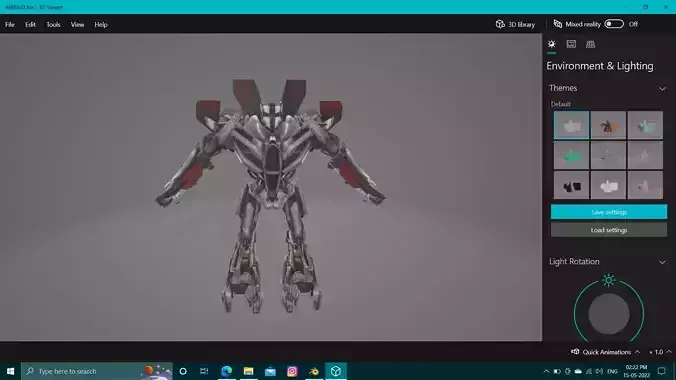Click the battery icon in system tray
Screen dimensions: 676x380
[x=557, y=371]
